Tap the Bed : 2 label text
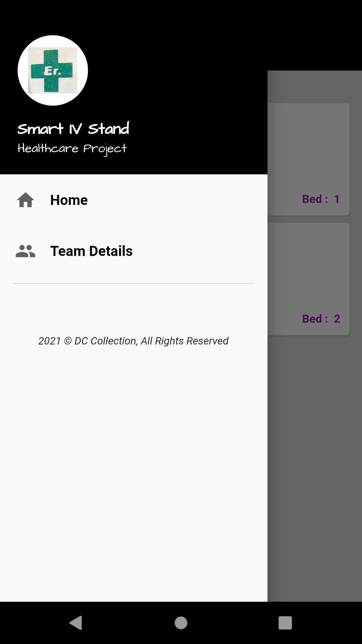The height and width of the screenshot is (644, 362). [321, 319]
